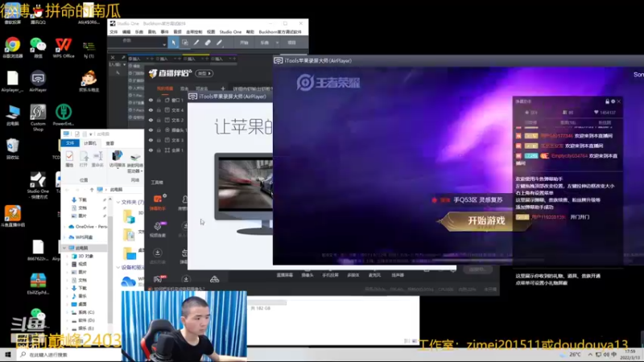Click the 直播屏幕 source button in bottom bar
This screenshot has height=362, width=644.
pyautogui.click(x=285, y=275)
